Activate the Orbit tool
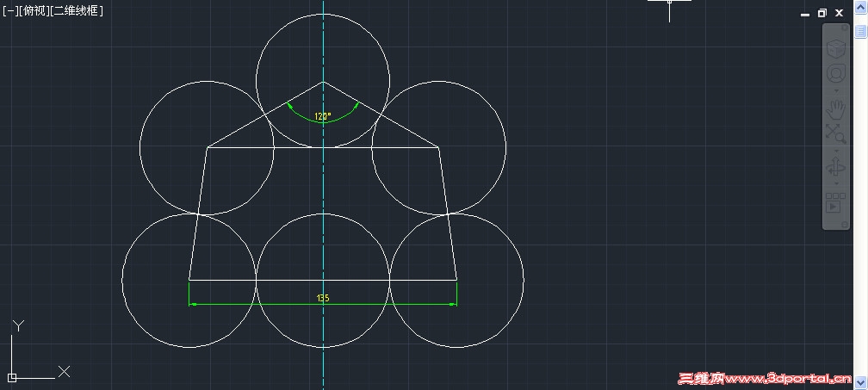This screenshot has height=390, width=868. (835, 167)
